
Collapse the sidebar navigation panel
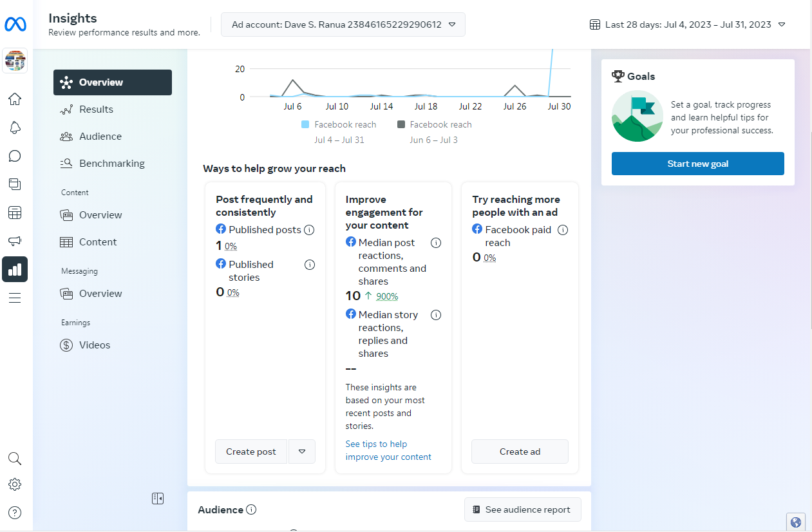(158, 498)
